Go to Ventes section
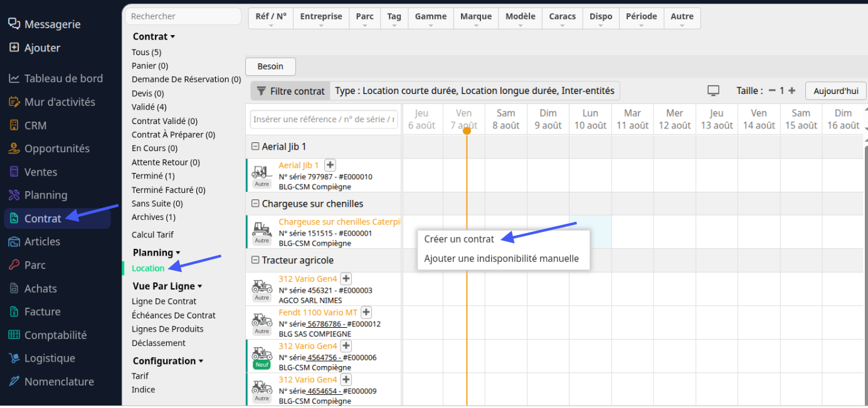Screen dimensions: 868x408 point(33,172)
